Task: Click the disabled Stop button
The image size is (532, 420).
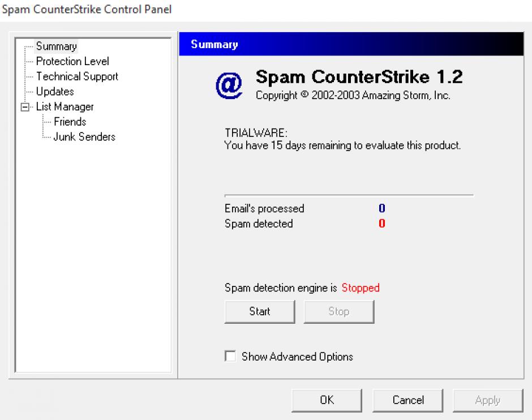Action: click(338, 311)
